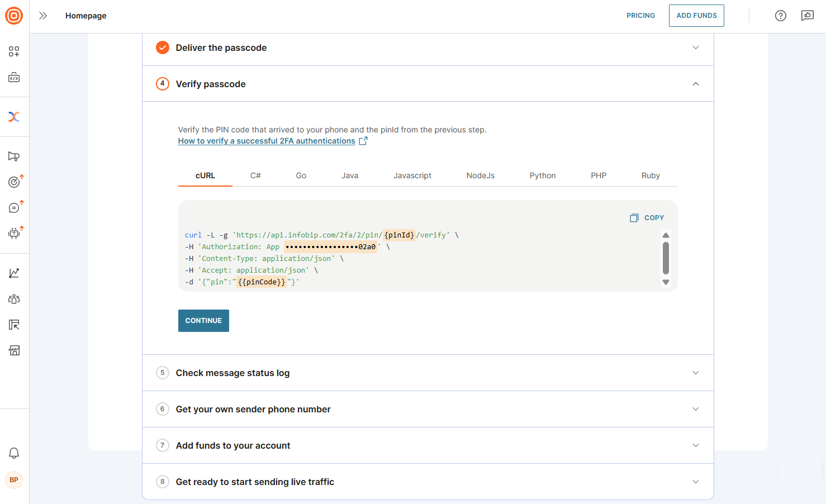Open the People icon in sidebar
Image resolution: width=826 pixels, height=504 pixels.
(x=14, y=299)
